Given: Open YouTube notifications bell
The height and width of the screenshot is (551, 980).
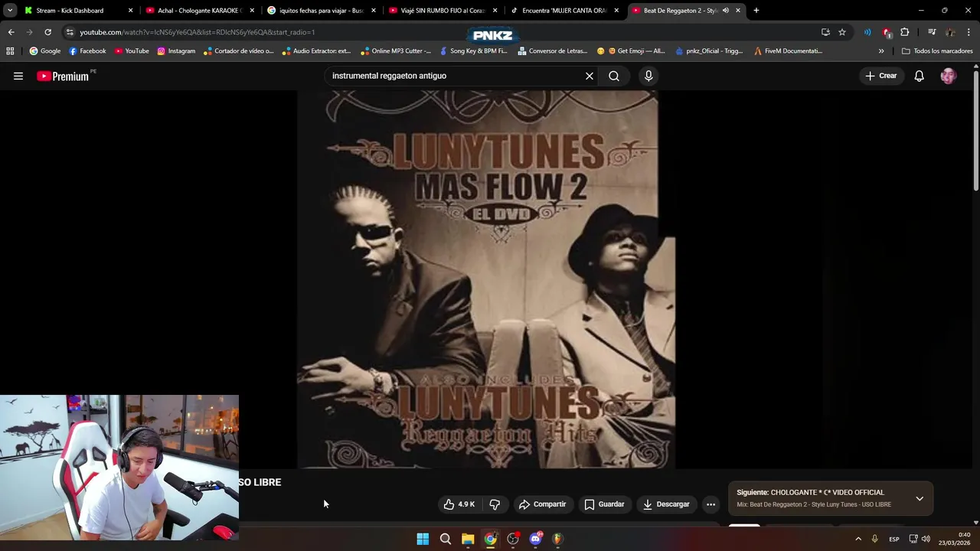Looking at the screenshot, I should point(920,76).
